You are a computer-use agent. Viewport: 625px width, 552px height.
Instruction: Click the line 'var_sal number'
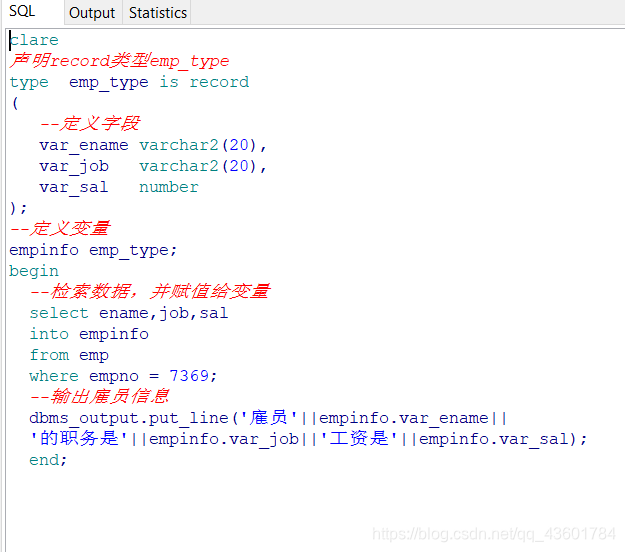(119, 187)
